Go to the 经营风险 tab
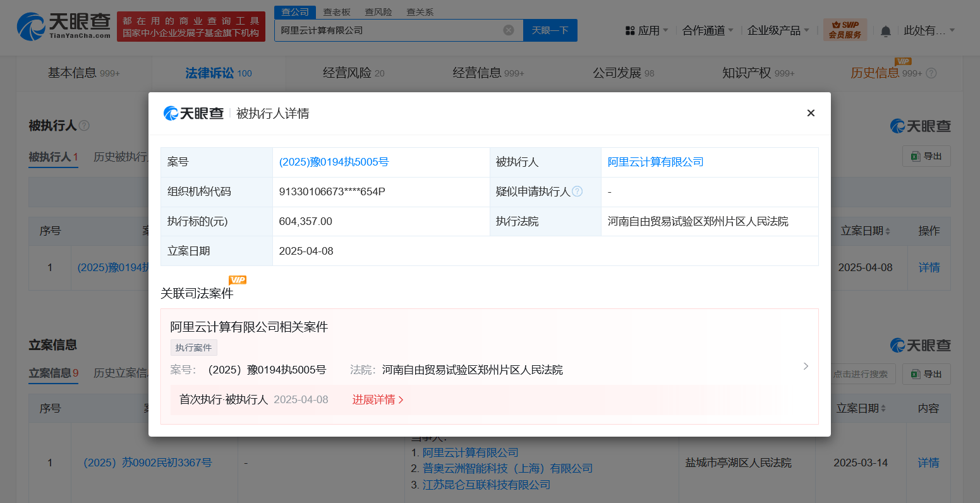This screenshot has width=980, height=503. (x=354, y=73)
